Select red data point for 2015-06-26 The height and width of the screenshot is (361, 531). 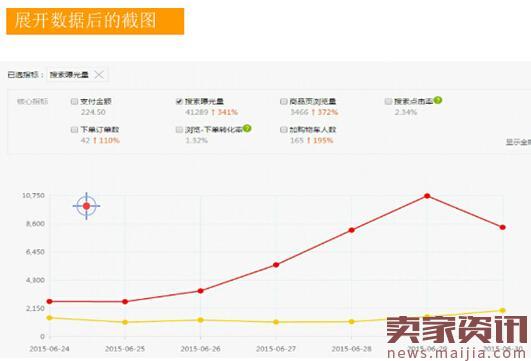pyautogui.click(x=200, y=291)
